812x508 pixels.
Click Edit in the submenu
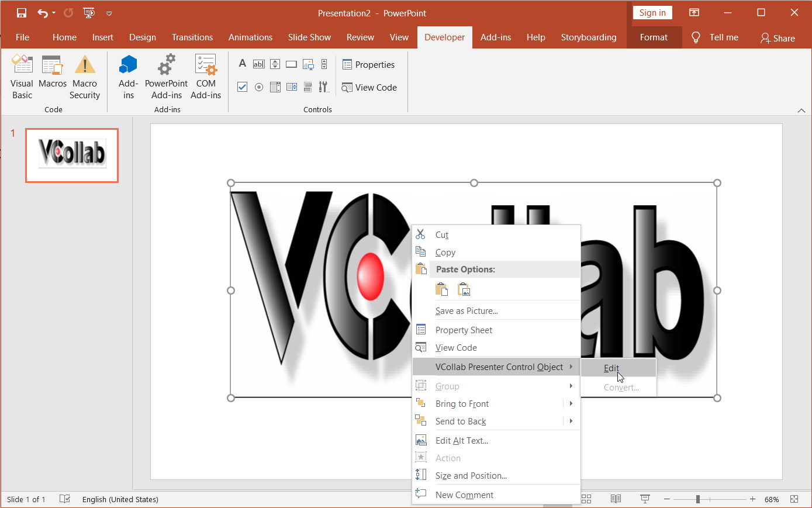[618, 368]
